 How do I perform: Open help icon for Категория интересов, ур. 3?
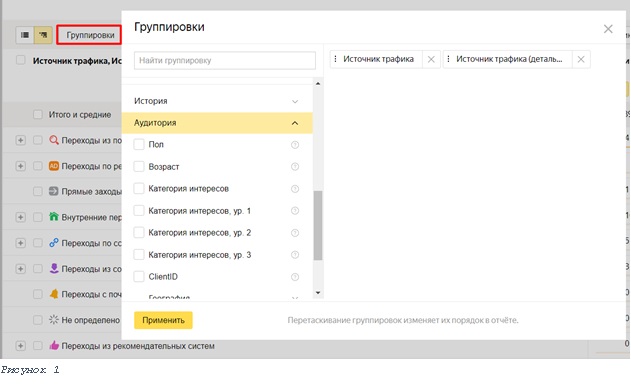pyautogui.click(x=295, y=255)
